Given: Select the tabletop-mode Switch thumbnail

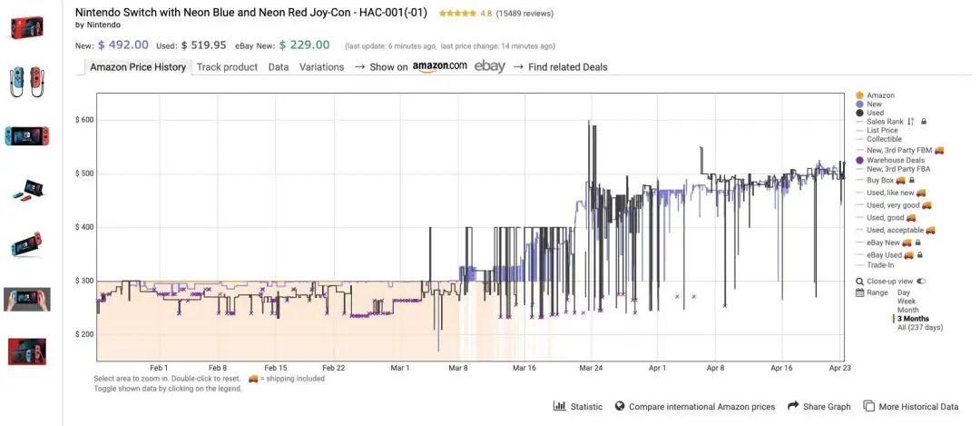Looking at the screenshot, I should (x=27, y=190).
